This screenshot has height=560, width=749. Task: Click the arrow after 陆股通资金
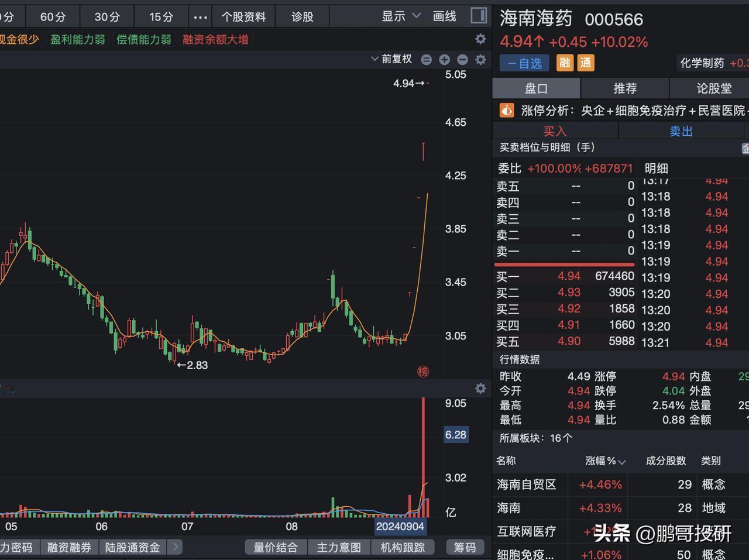pos(175,547)
